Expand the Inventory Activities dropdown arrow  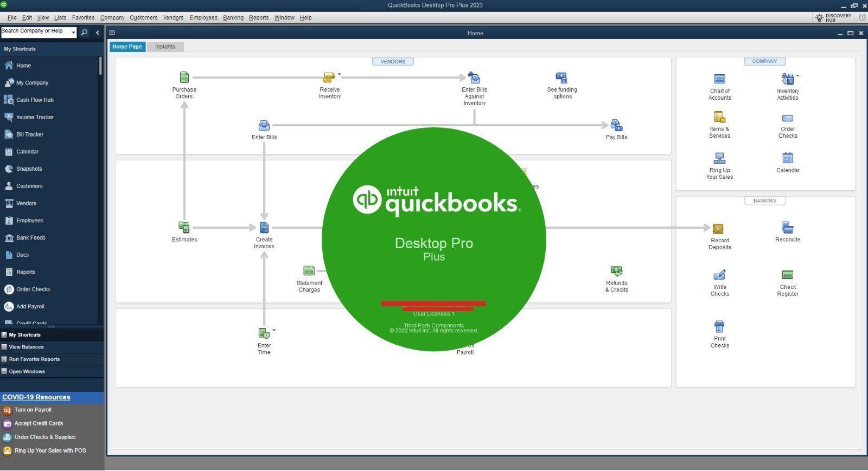(x=797, y=75)
